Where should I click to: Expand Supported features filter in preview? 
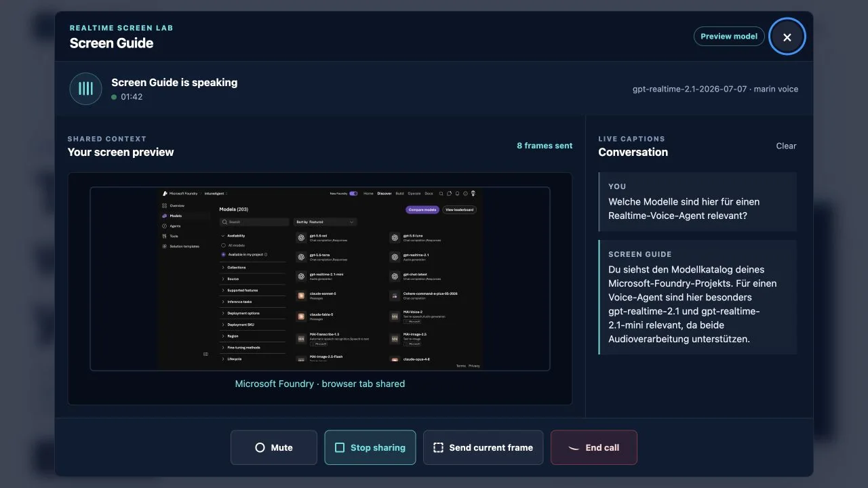coord(253,290)
